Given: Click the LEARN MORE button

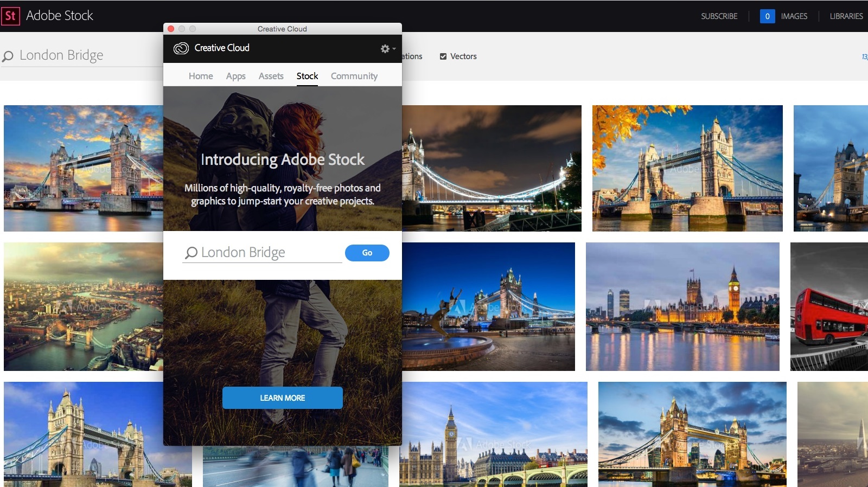Looking at the screenshot, I should point(282,398).
